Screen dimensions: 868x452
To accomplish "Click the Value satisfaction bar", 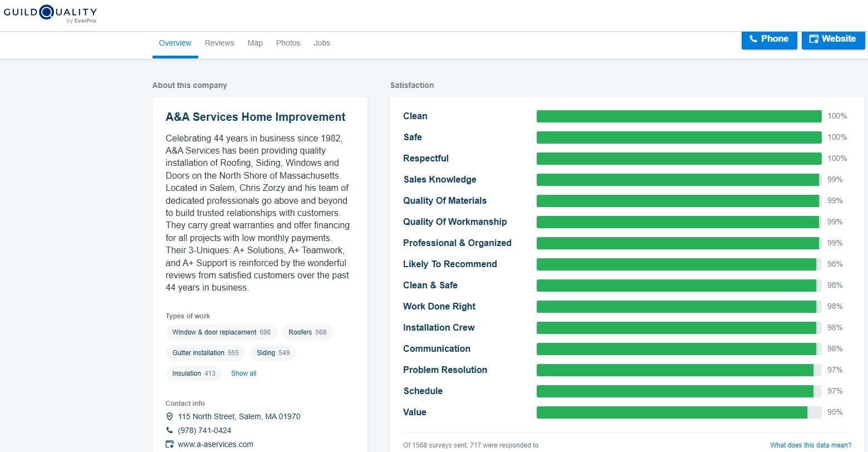I will point(679,412).
